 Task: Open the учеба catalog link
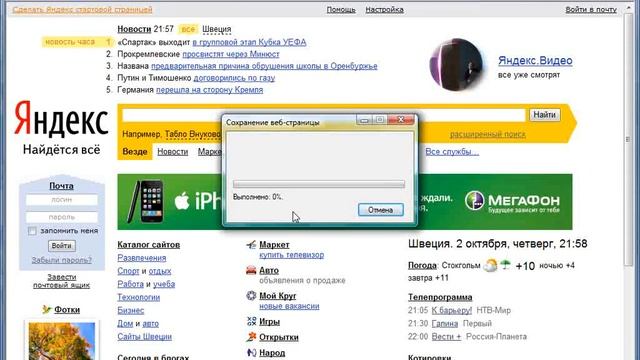pyautogui.click(x=164, y=284)
